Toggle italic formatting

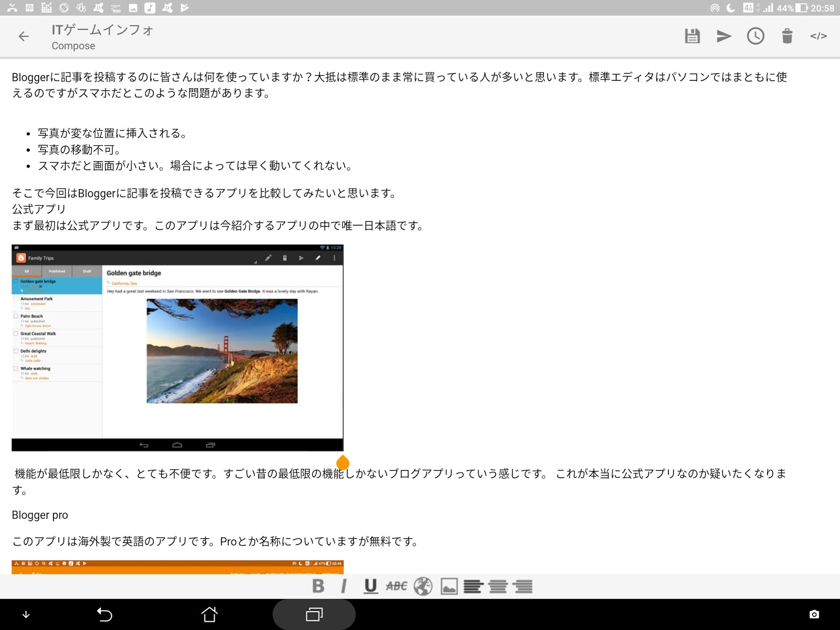coord(344,586)
